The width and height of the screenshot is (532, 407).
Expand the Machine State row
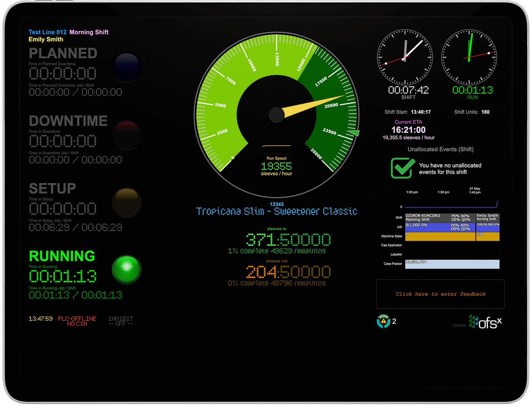[x=391, y=236]
